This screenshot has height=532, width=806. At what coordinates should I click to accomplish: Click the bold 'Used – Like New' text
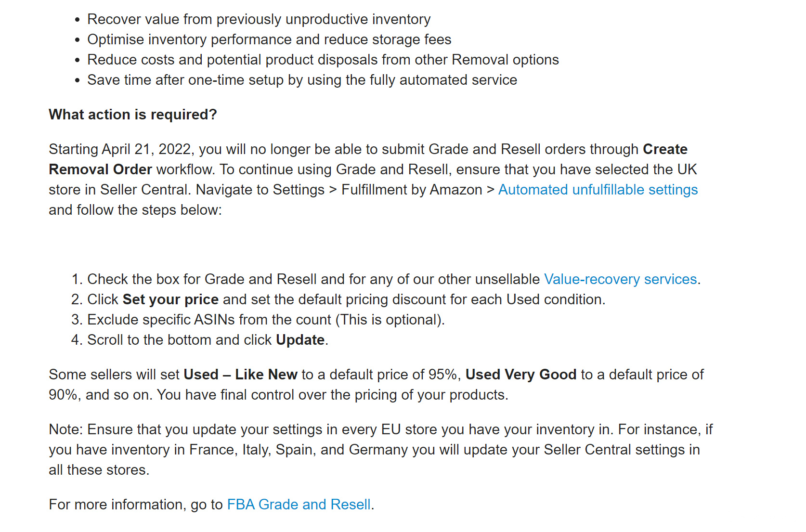pos(240,375)
